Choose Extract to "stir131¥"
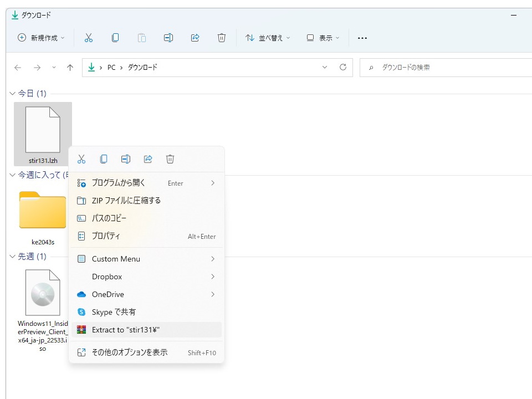Screen dimensions: 532x399 tap(146, 330)
